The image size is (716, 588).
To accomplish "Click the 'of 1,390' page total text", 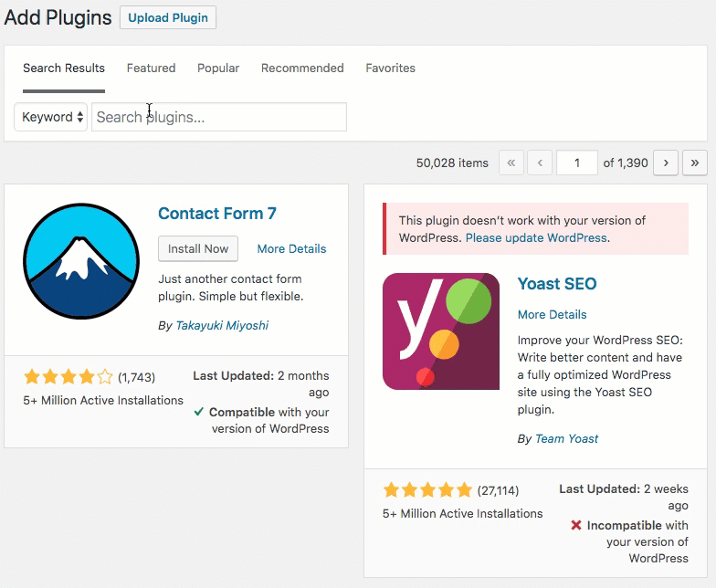I will click(626, 163).
